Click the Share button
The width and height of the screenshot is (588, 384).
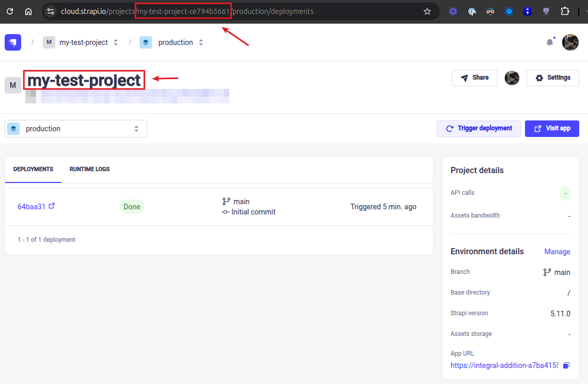(474, 78)
